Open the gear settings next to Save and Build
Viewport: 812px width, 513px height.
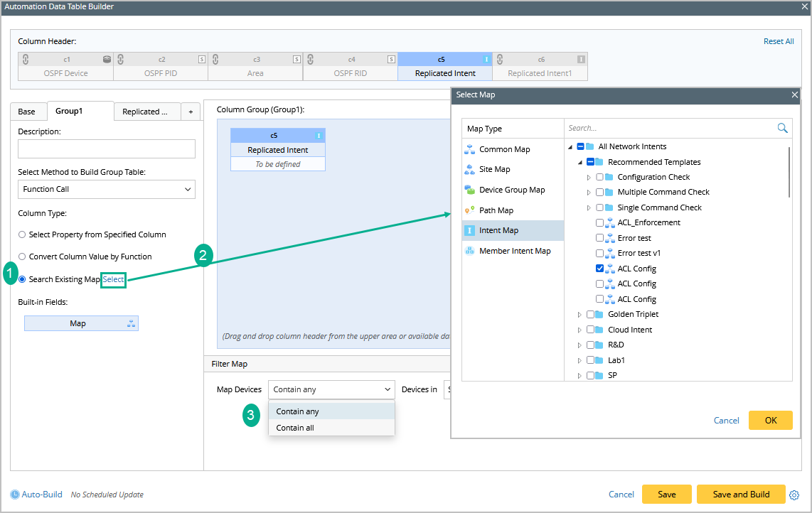pos(794,495)
